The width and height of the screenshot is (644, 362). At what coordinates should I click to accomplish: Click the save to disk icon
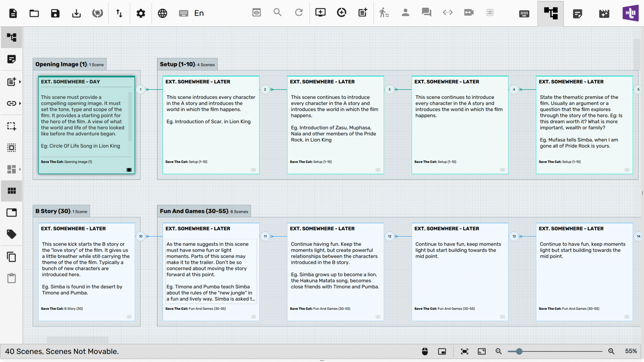(x=55, y=13)
